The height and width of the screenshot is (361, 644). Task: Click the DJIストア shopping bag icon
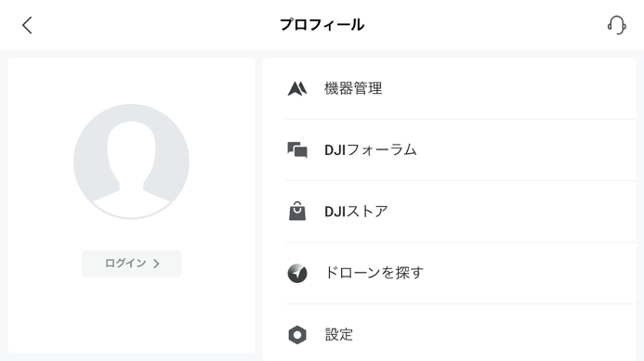(297, 212)
